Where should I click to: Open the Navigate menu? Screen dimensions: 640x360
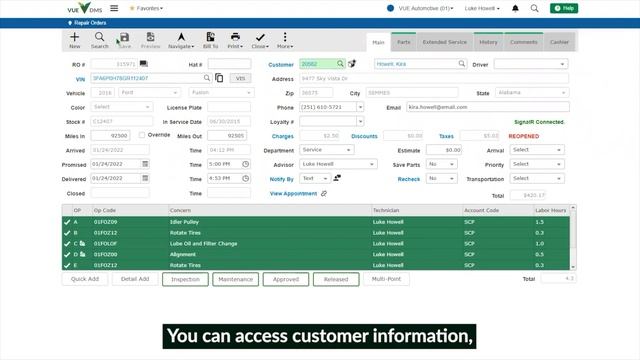(x=181, y=40)
